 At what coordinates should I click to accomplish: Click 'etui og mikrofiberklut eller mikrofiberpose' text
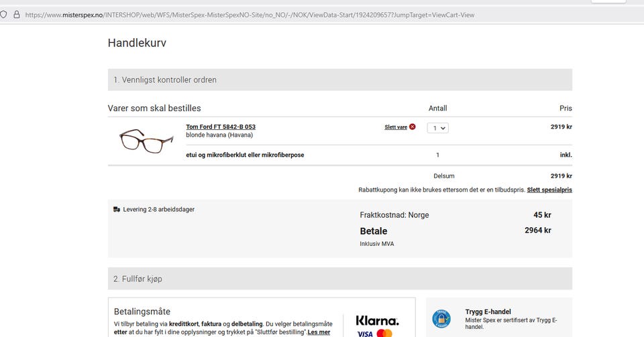245,155
